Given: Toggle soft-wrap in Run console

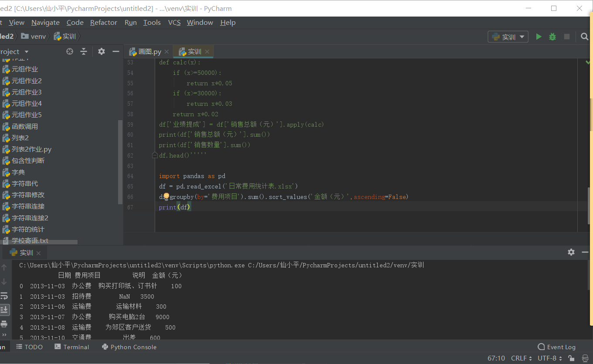Looking at the screenshot, I should 4,296.
